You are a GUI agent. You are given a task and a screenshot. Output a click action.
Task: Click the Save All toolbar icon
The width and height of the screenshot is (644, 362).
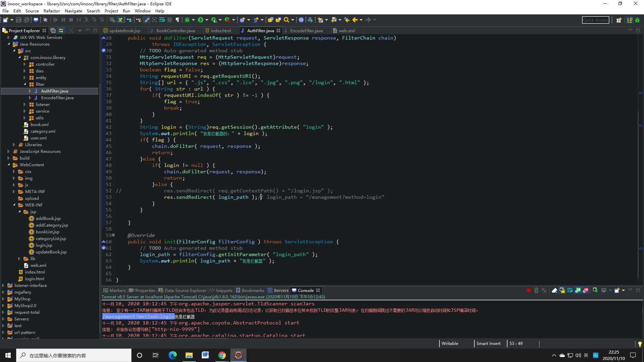point(26,20)
